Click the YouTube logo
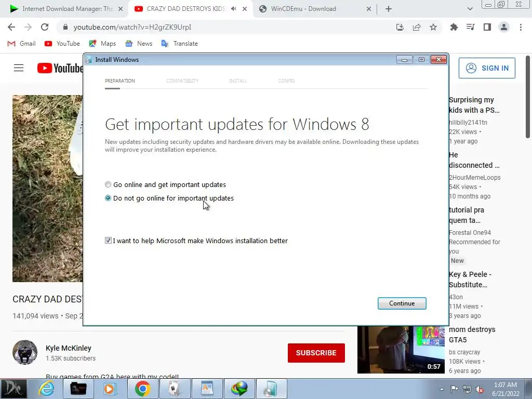 pyautogui.click(x=60, y=68)
